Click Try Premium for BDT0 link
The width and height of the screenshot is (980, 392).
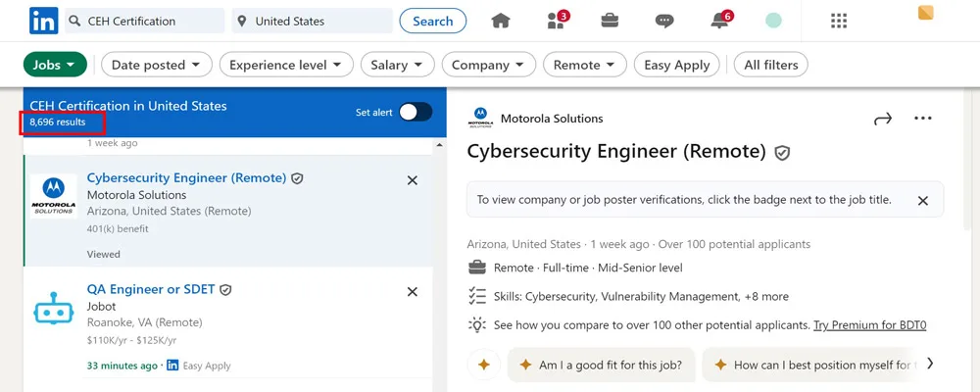point(869,325)
